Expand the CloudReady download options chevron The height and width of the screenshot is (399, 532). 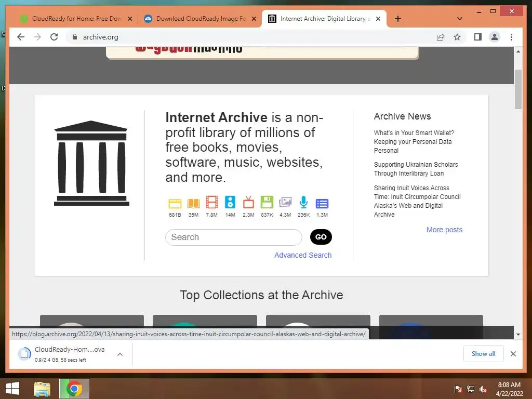(x=120, y=354)
